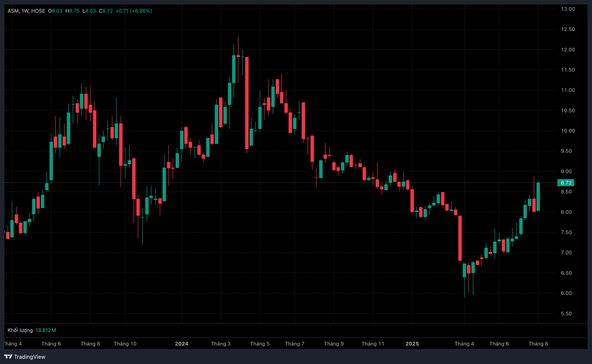
Task: Click Tháng 11 on the time axis
Action: click(373, 343)
